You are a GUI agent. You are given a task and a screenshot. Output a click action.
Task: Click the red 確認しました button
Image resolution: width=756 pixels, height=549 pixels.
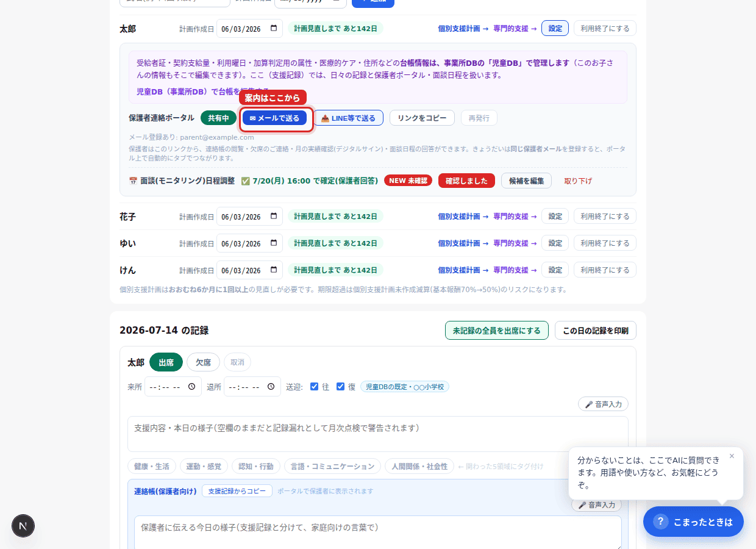click(466, 181)
